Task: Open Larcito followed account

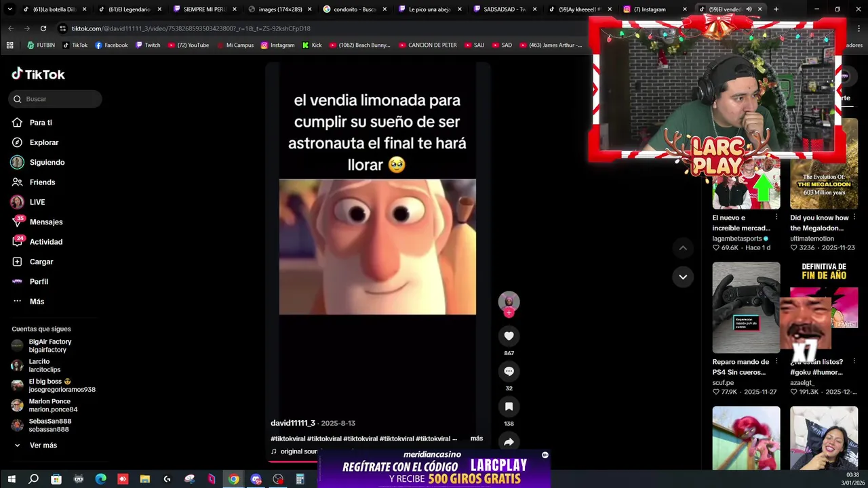Action: 37,365
